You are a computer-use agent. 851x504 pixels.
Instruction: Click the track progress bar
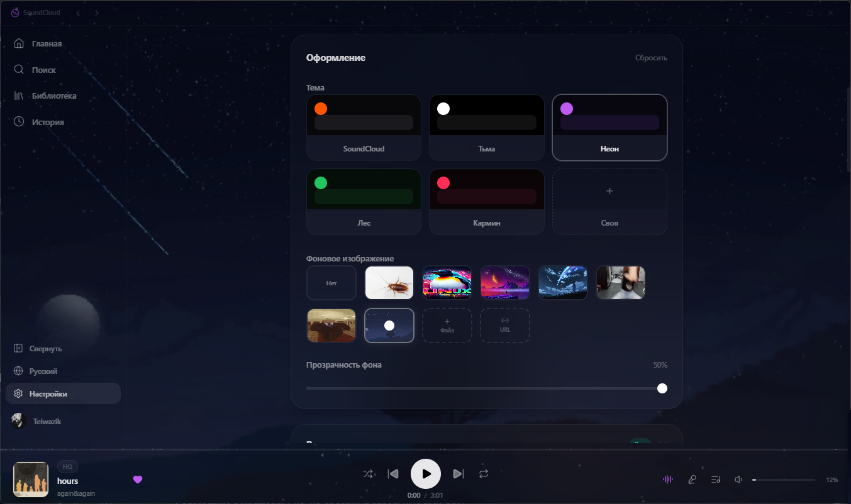[x=425, y=449]
